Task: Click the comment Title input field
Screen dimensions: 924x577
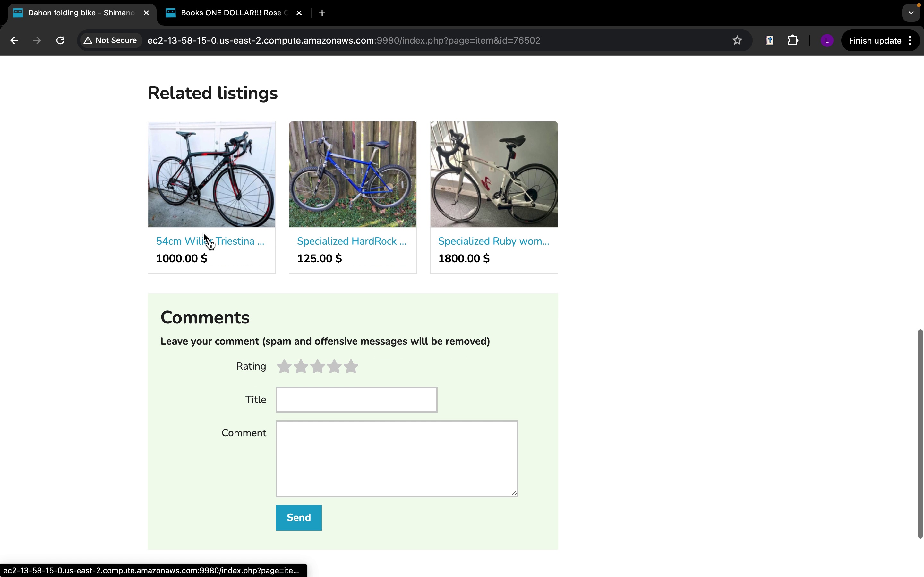Action: (356, 399)
